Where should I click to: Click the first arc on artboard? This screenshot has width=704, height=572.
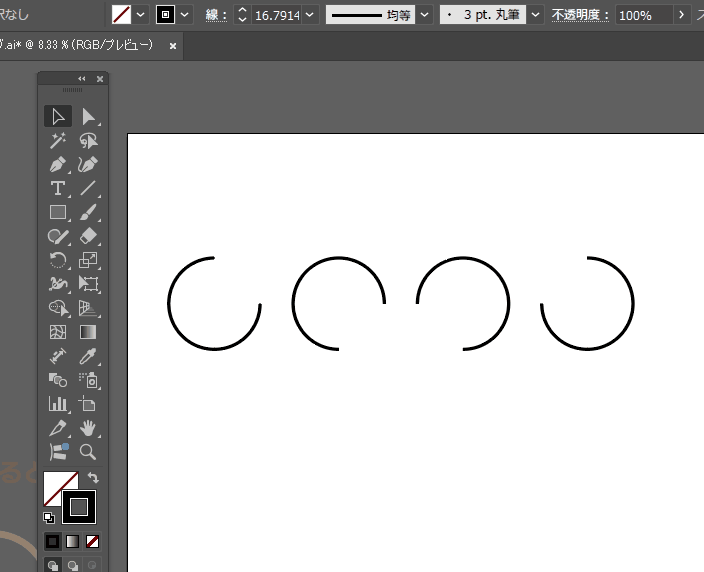coord(168,304)
